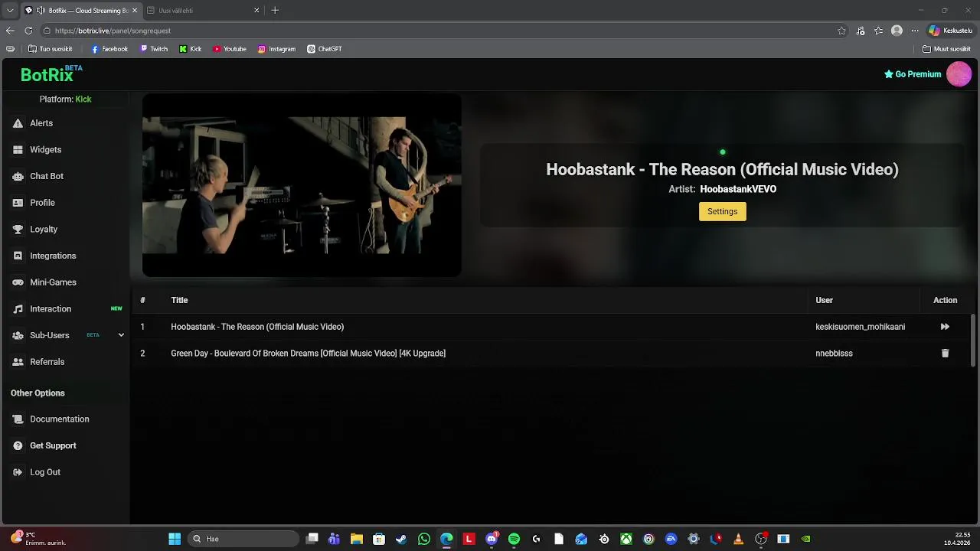The width and height of the screenshot is (980, 551).
Task: Open Xbox app from taskbar
Action: (626, 540)
